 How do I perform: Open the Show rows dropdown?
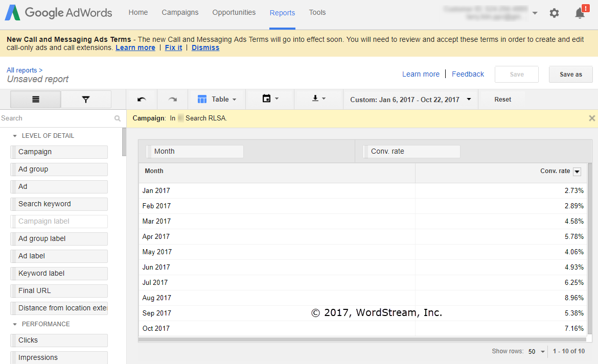536,351
